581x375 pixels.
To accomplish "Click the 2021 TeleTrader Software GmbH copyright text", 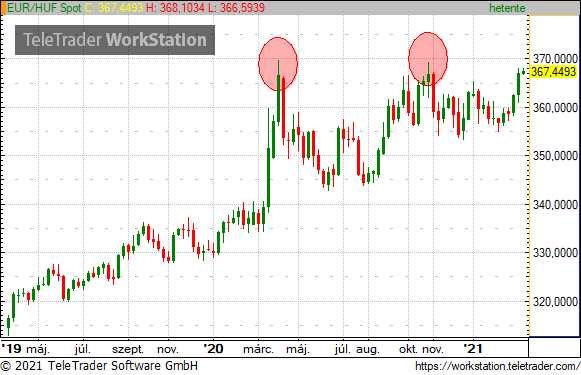I will (x=99, y=366).
